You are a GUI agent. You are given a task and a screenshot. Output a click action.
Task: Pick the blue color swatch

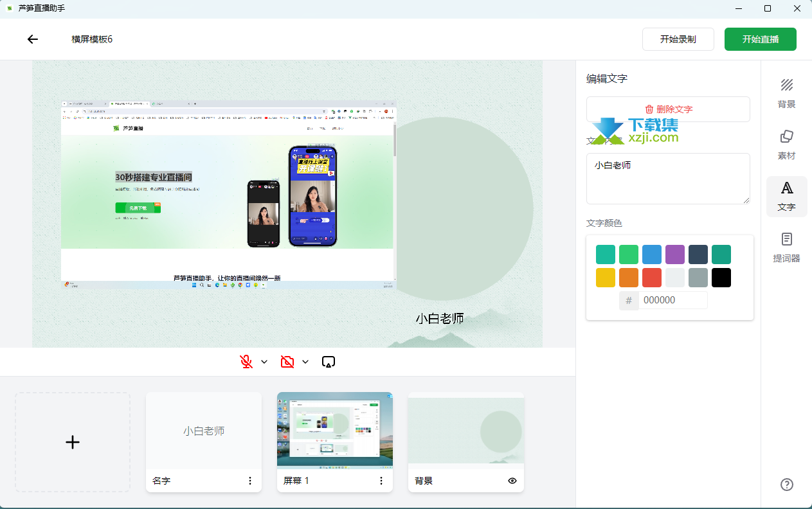tap(652, 254)
